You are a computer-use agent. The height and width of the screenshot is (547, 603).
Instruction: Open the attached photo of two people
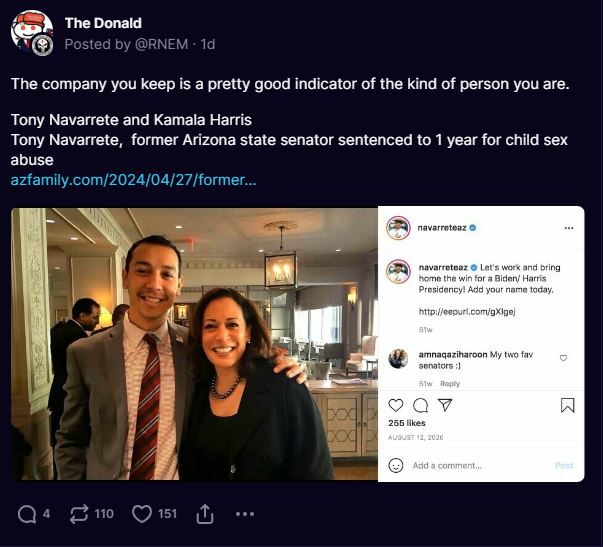click(195, 344)
